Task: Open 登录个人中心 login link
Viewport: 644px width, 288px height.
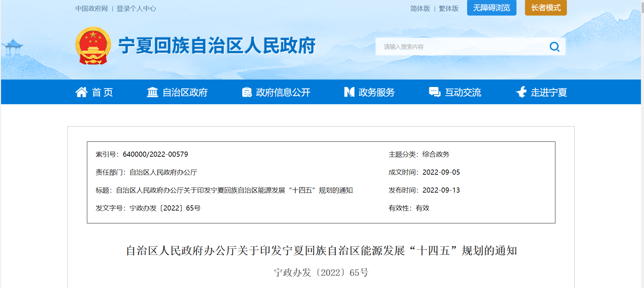Action: (136, 8)
